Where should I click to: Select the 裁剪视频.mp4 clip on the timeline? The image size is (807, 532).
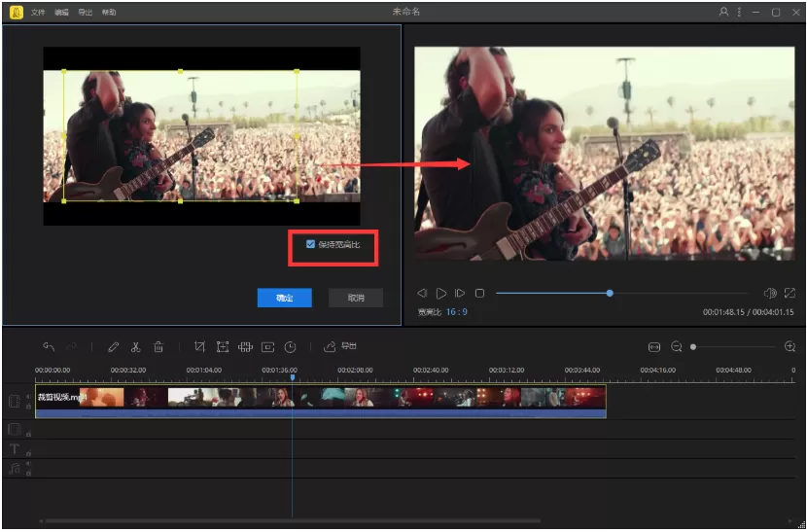321,402
